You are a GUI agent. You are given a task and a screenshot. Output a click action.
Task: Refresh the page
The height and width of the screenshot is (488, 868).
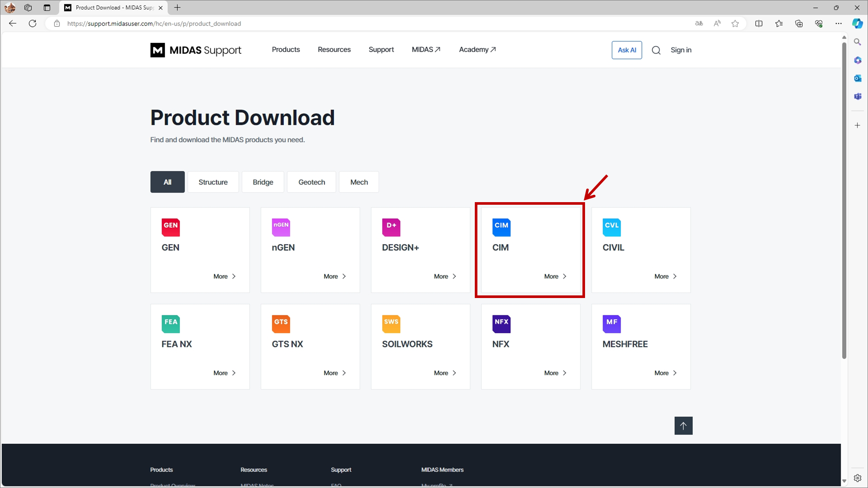pos(33,23)
